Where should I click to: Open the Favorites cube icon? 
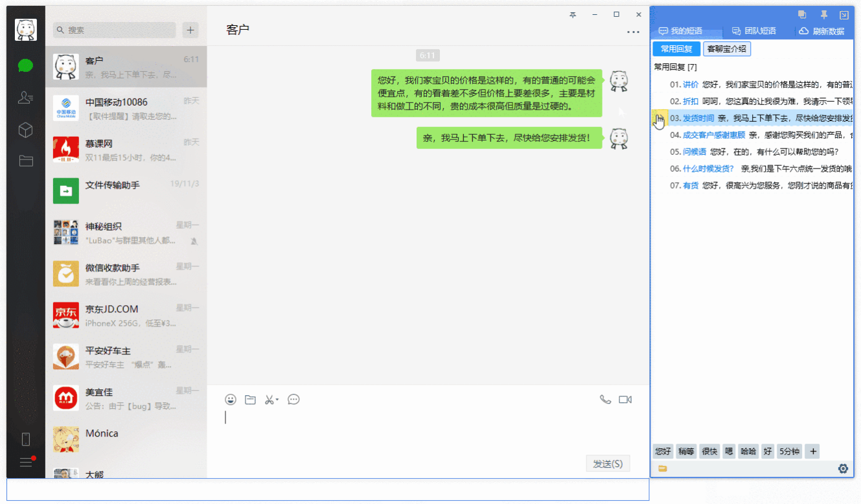[26, 130]
